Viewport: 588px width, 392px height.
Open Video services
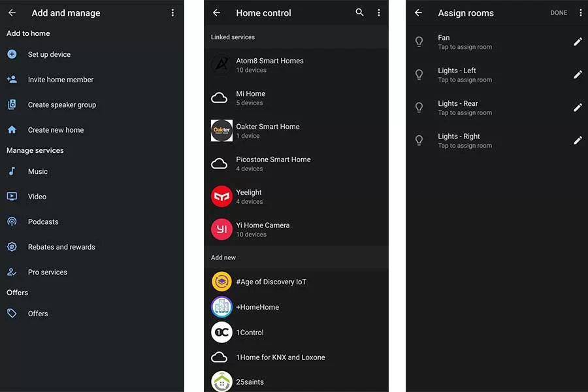tap(92, 197)
